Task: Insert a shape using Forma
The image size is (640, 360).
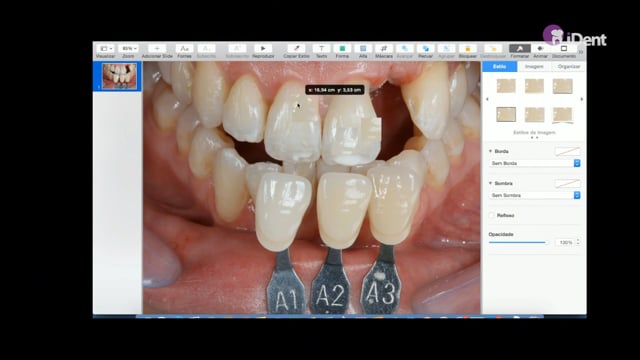Action: 342,49
